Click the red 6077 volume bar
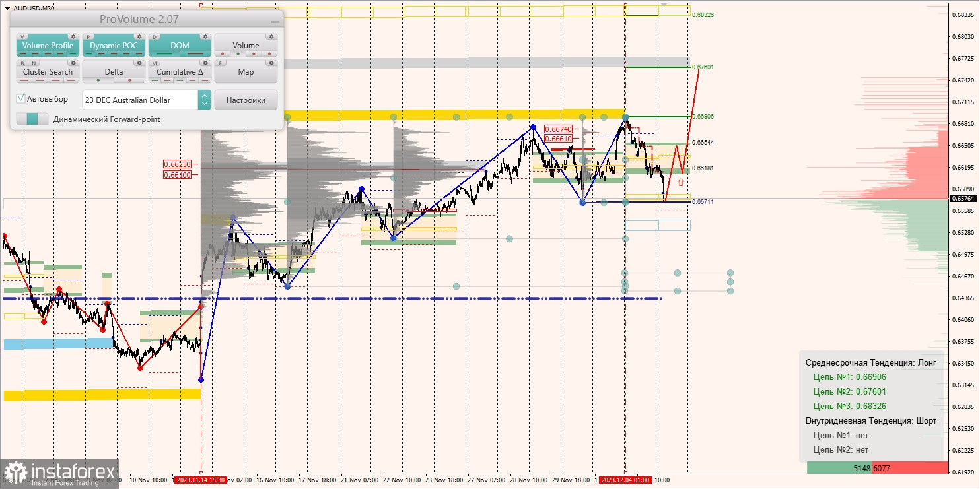The width and height of the screenshot is (980, 489). point(910,468)
